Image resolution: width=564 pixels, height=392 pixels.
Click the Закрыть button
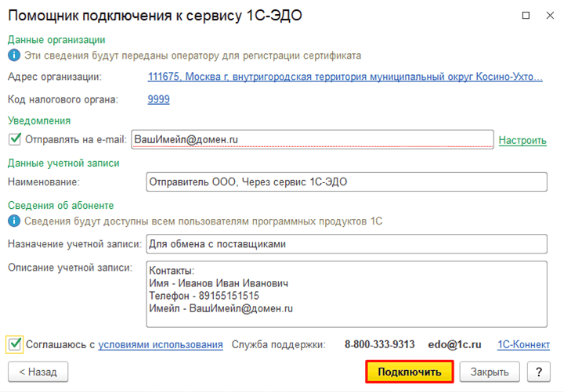(x=490, y=372)
